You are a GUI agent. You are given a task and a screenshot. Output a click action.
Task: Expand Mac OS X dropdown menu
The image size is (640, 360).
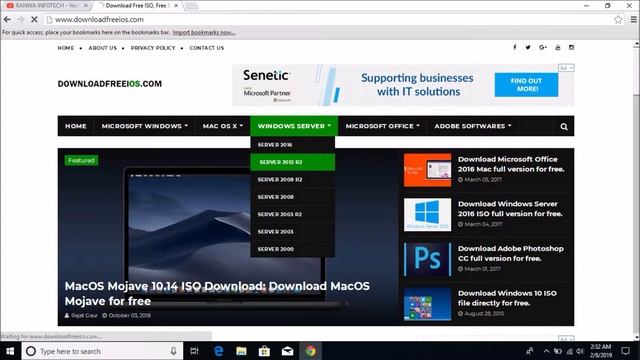[222, 126]
